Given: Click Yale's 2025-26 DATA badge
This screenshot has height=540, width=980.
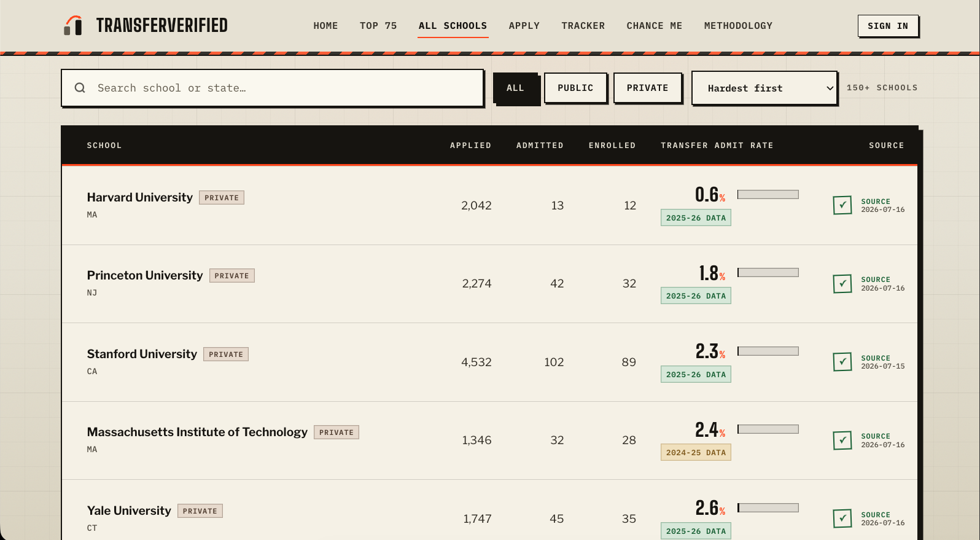Looking at the screenshot, I should [696, 531].
